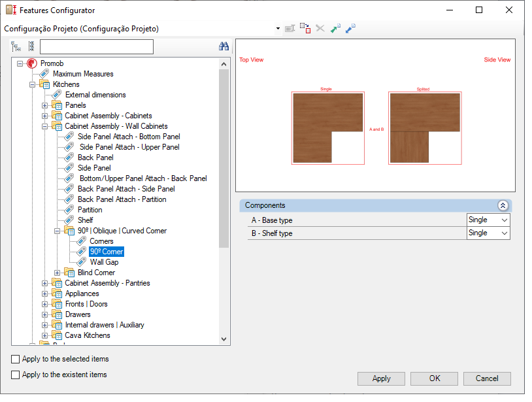Click the tag icon beside Side Panel

pyautogui.click(x=69, y=168)
